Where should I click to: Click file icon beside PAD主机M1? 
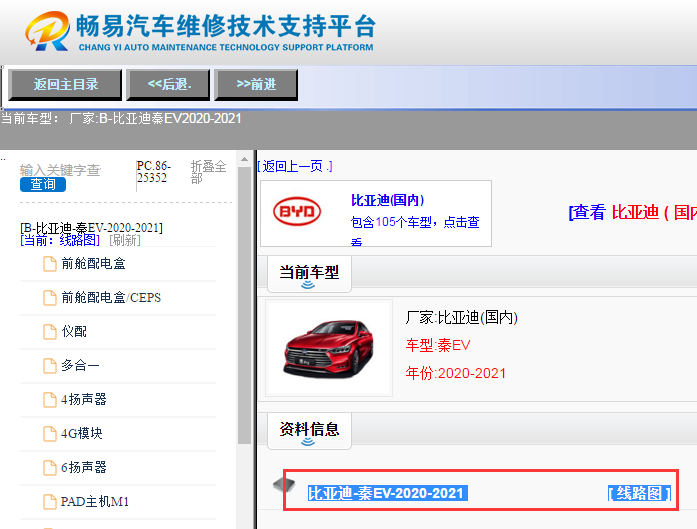(50, 502)
